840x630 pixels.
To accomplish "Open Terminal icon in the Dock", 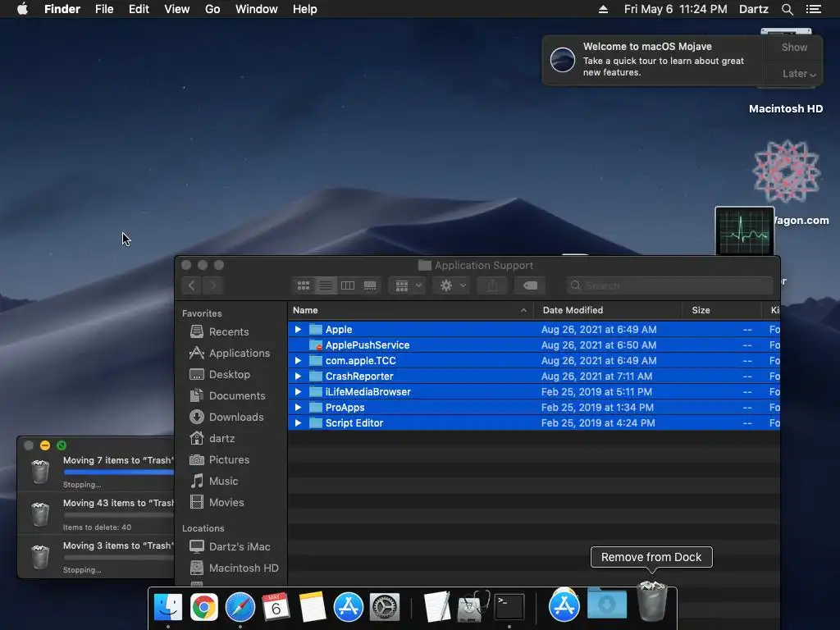I will [x=509, y=607].
